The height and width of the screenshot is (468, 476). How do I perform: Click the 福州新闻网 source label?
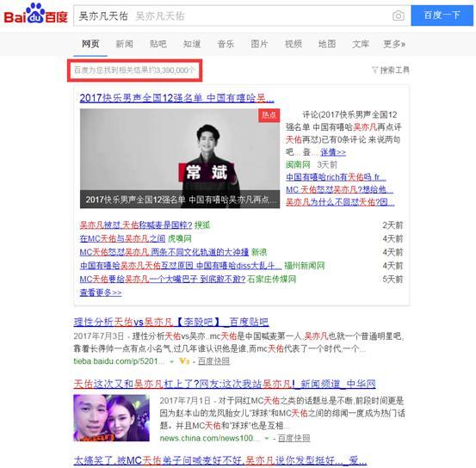tap(304, 266)
